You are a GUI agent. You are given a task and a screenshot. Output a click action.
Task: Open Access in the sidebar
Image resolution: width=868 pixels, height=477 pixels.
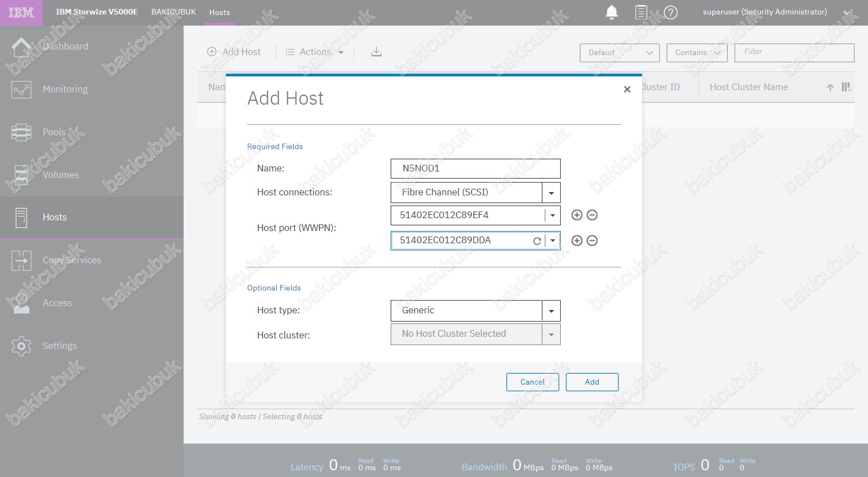click(92, 303)
